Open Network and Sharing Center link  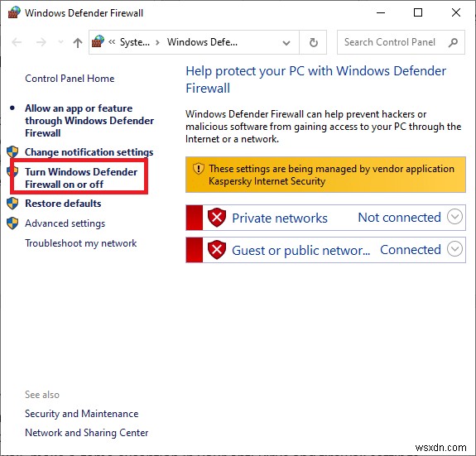click(87, 432)
